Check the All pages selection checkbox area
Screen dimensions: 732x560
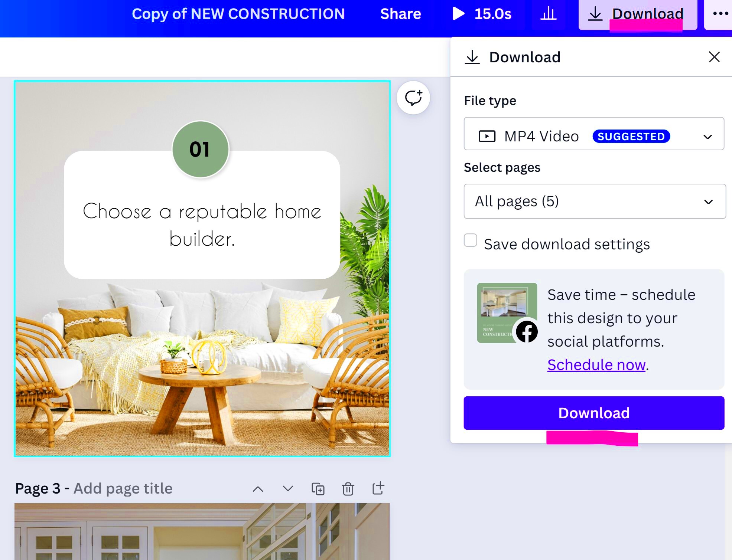pyautogui.click(x=594, y=201)
